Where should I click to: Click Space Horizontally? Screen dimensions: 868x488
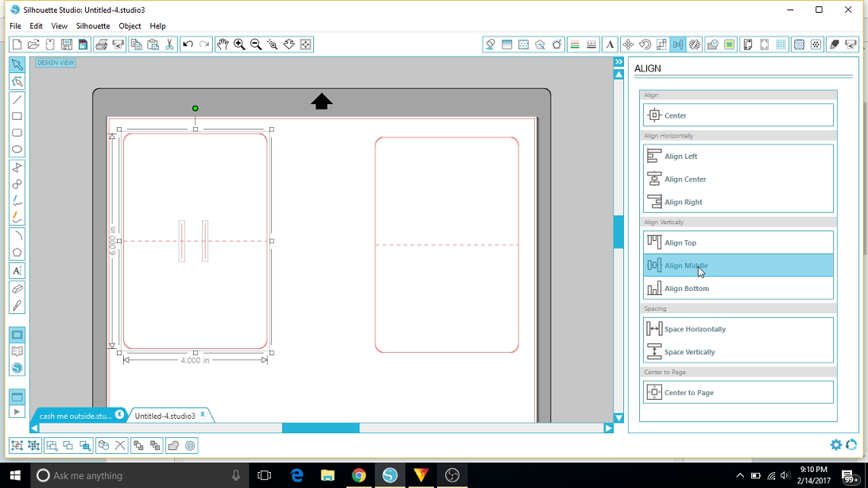738,329
